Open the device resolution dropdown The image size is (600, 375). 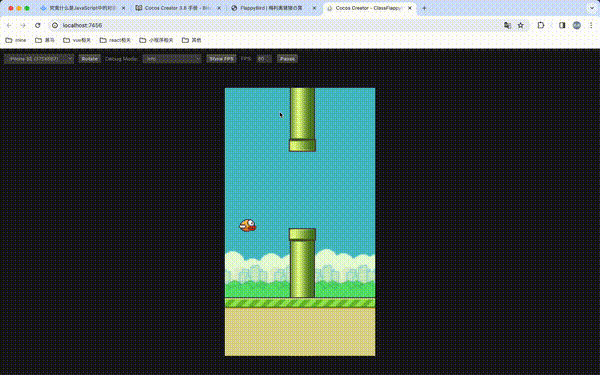(39, 59)
